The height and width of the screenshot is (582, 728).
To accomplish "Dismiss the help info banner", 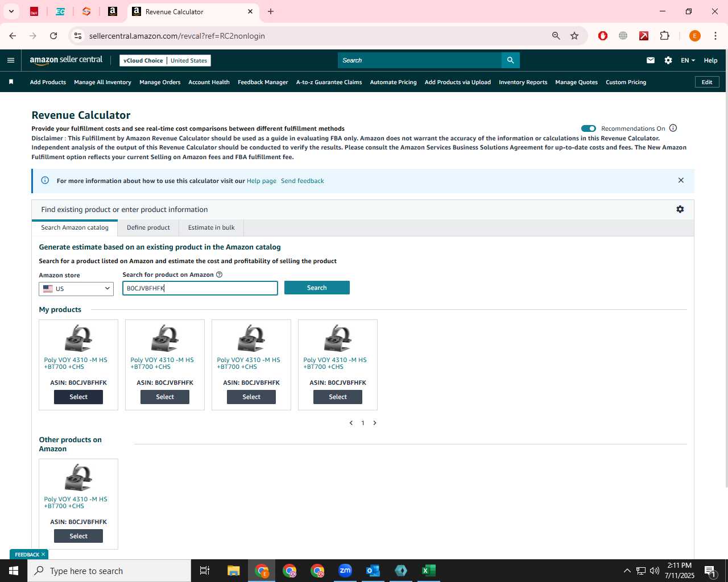I will coord(681,180).
